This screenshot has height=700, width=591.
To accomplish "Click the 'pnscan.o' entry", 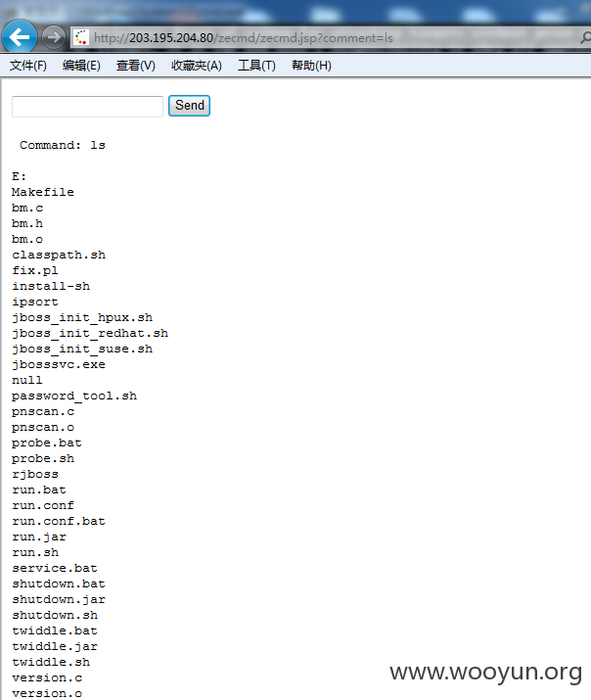I will tap(43, 427).
